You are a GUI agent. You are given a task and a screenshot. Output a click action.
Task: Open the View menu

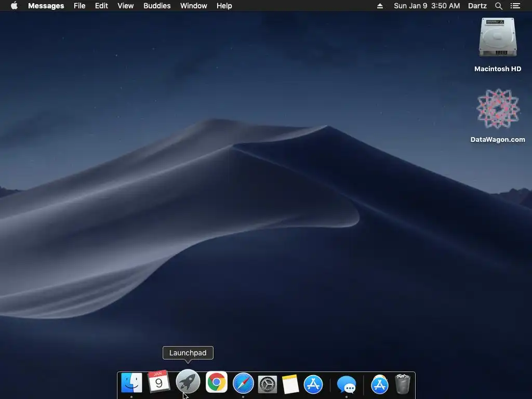(126, 6)
